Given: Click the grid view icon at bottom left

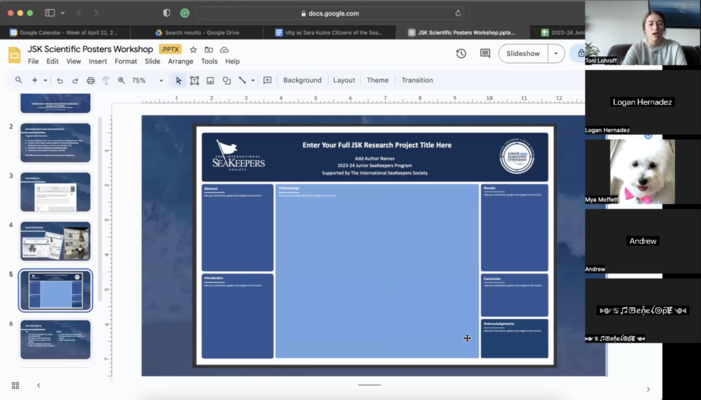Looking at the screenshot, I should (15, 385).
